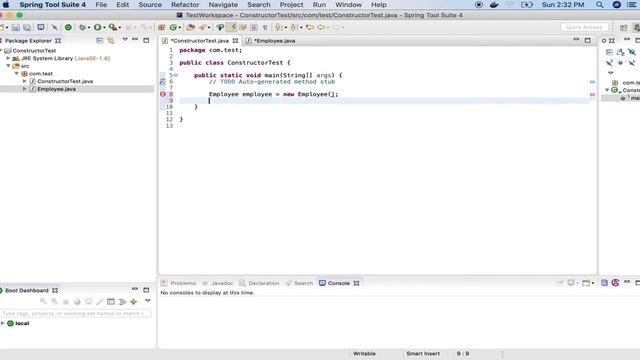
Task: Click the green add icon in Boot Dashboard
Action: tap(133, 302)
